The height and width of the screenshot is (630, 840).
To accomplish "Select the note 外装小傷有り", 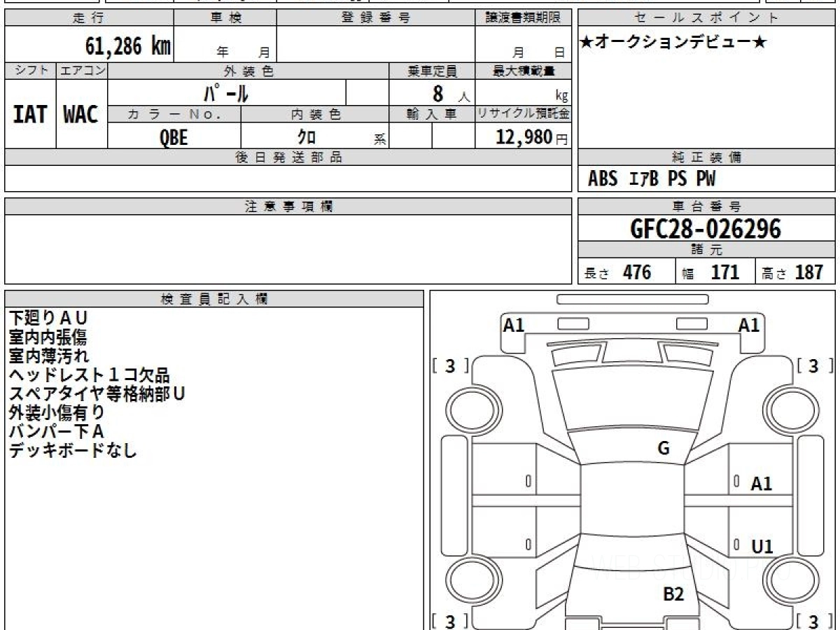I will click(x=57, y=413).
